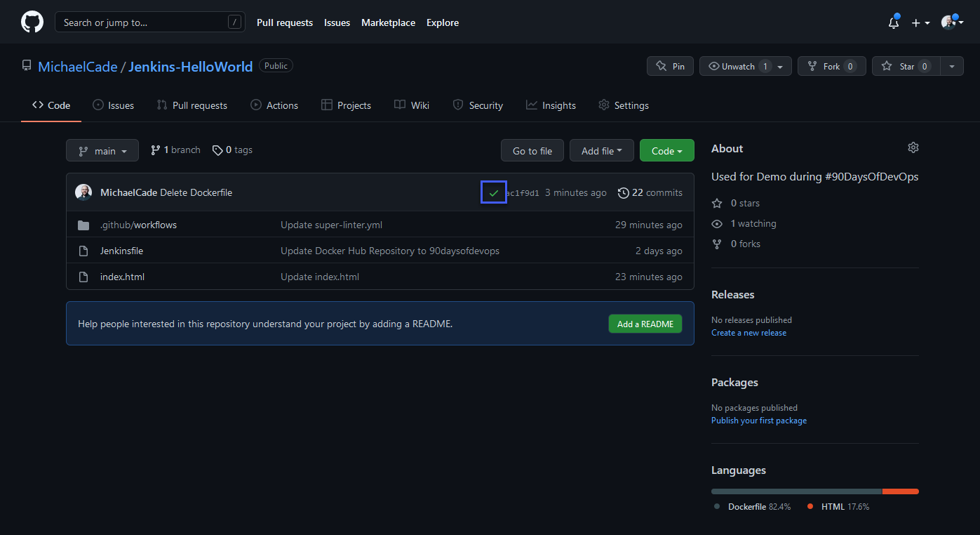Switch to the Actions tab
The width and height of the screenshot is (980, 535).
pos(274,105)
